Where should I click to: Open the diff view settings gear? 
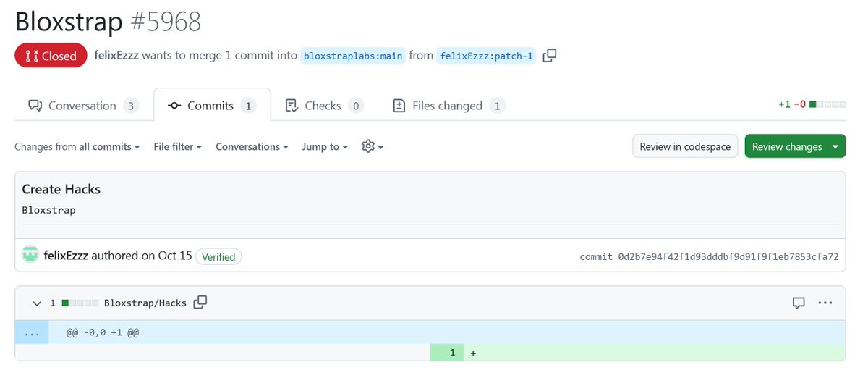click(x=372, y=146)
